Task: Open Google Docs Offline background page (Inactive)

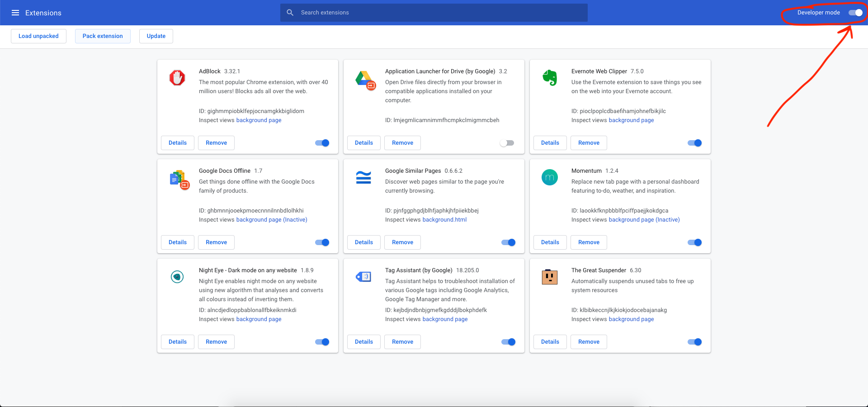Action: tap(272, 220)
